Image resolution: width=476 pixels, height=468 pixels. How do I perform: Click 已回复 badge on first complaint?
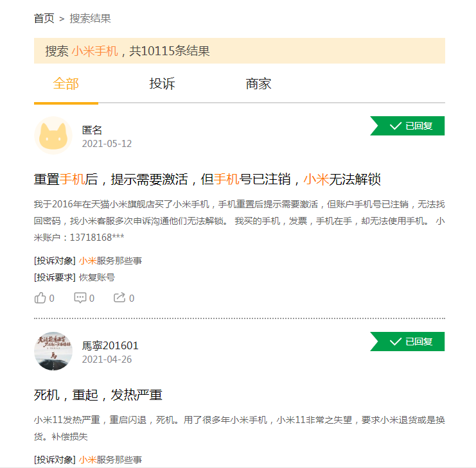pyautogui.click(x=408, y=126)
